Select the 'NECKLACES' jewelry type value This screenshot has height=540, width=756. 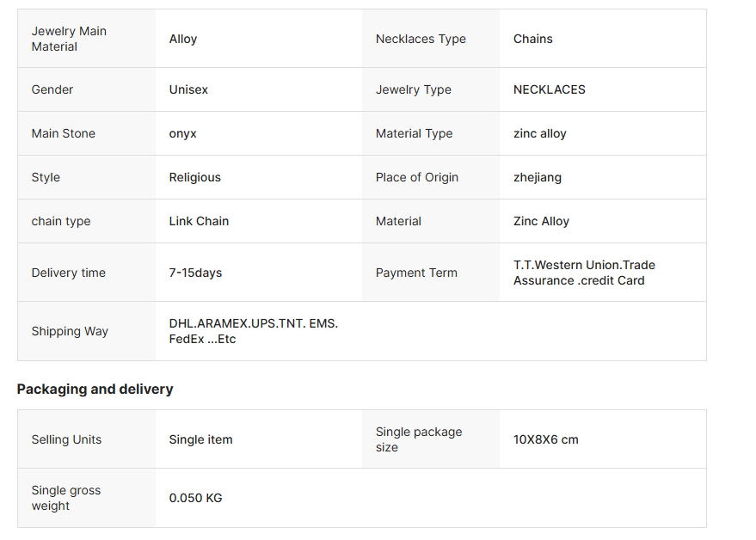coord(550,89)
